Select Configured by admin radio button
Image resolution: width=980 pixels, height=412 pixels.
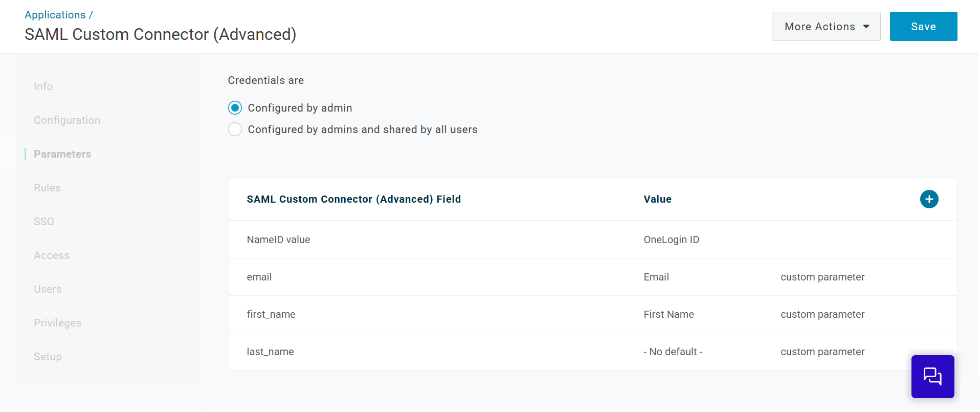[x=235, y=108]
